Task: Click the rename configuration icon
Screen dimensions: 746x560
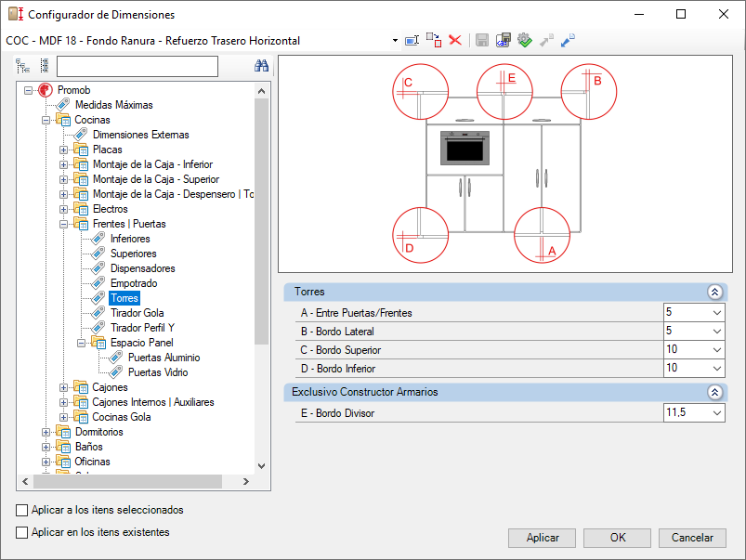Action: [x=412, y=41]
